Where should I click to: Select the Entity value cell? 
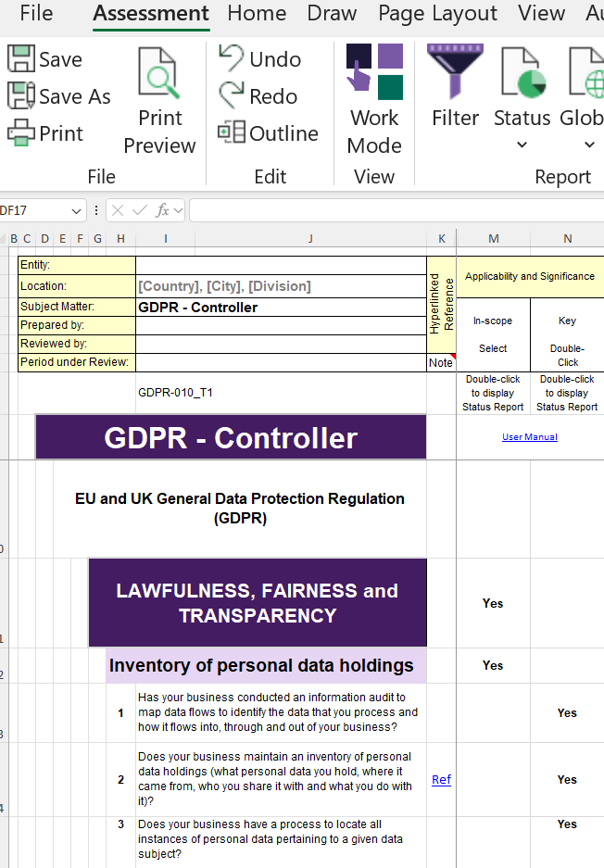pyautogui.click(x=281, y=266)
